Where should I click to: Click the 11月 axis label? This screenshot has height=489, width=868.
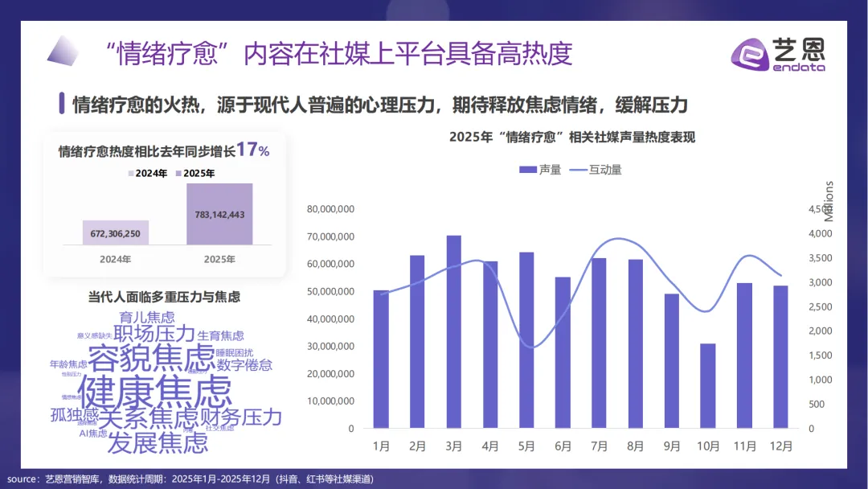744,446
